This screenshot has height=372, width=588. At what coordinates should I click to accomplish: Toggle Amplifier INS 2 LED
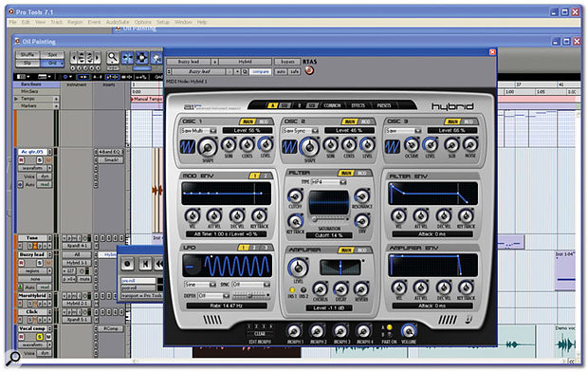(303, 290)
